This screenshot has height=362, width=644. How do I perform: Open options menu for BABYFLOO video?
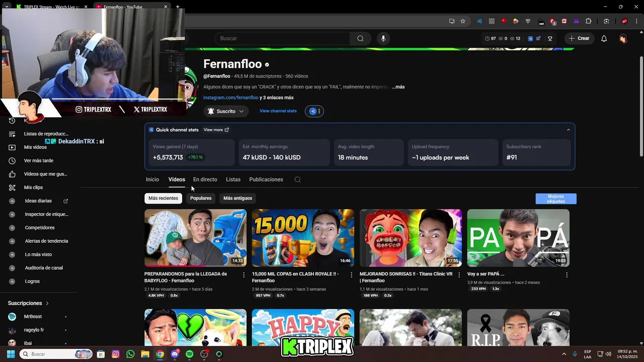coord(244,275)
